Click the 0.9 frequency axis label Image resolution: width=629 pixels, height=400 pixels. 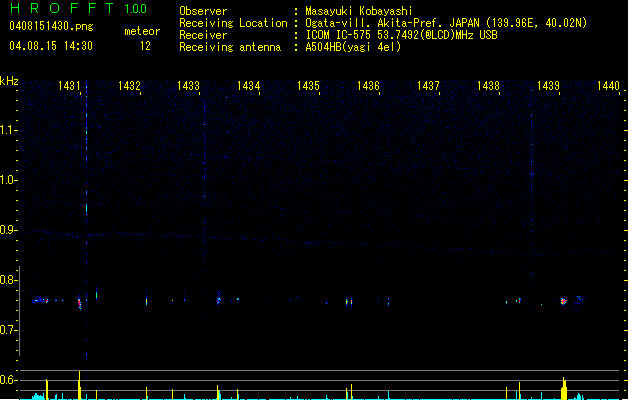pos(8,230)
